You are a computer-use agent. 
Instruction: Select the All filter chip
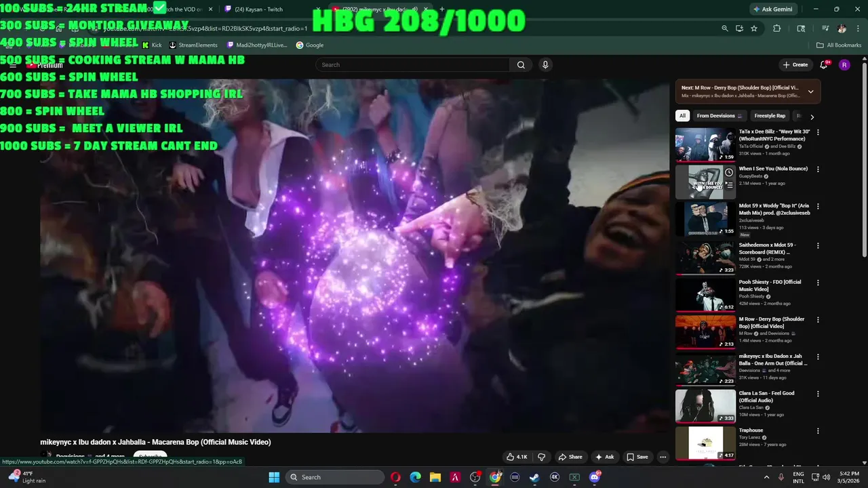683,116
